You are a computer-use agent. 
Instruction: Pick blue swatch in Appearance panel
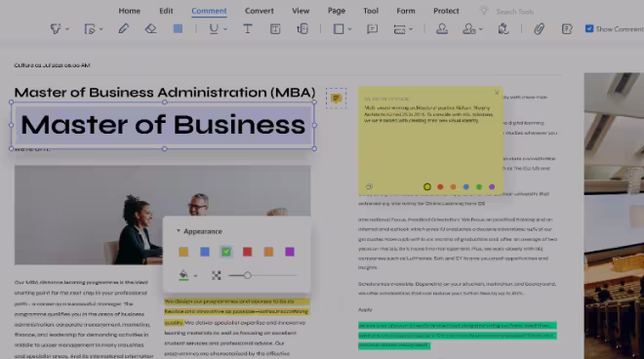click(205, 252)
